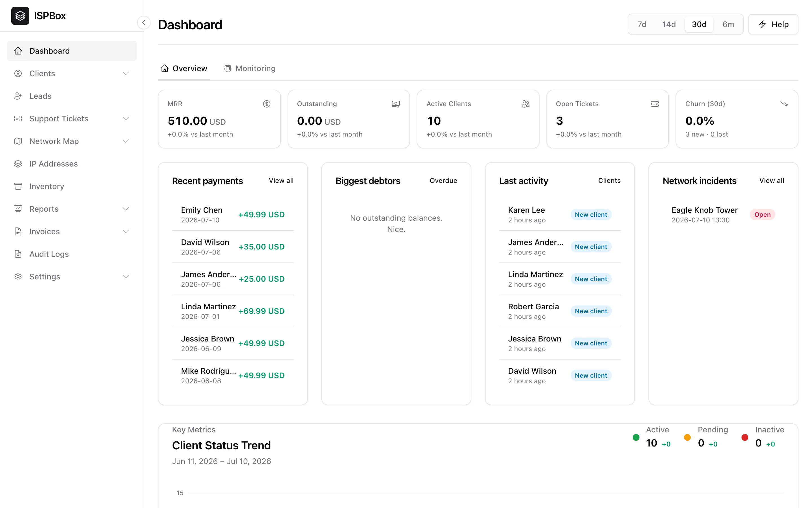812x508 pixels.
Task: Select the 7d time range
Action: tap(641, 24)
